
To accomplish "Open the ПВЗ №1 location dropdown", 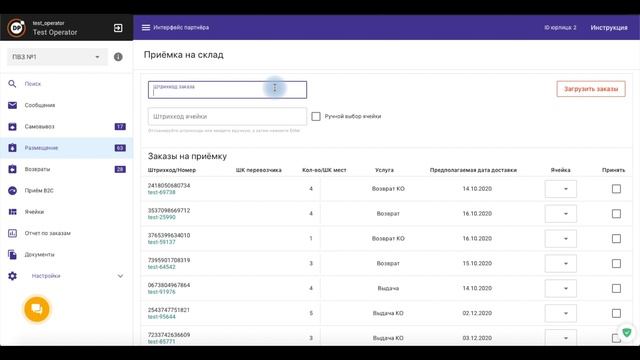I will (57, 57).
